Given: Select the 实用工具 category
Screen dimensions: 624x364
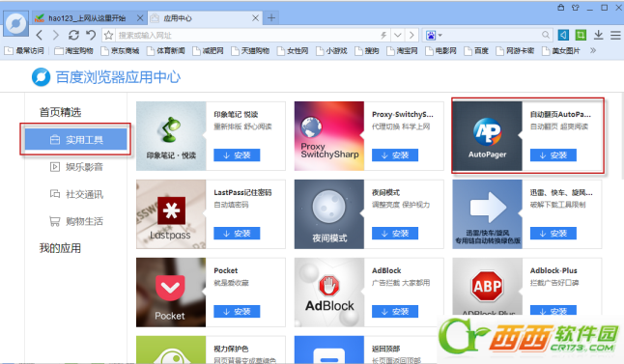Looking at the screenshot, I should (76, 140).
